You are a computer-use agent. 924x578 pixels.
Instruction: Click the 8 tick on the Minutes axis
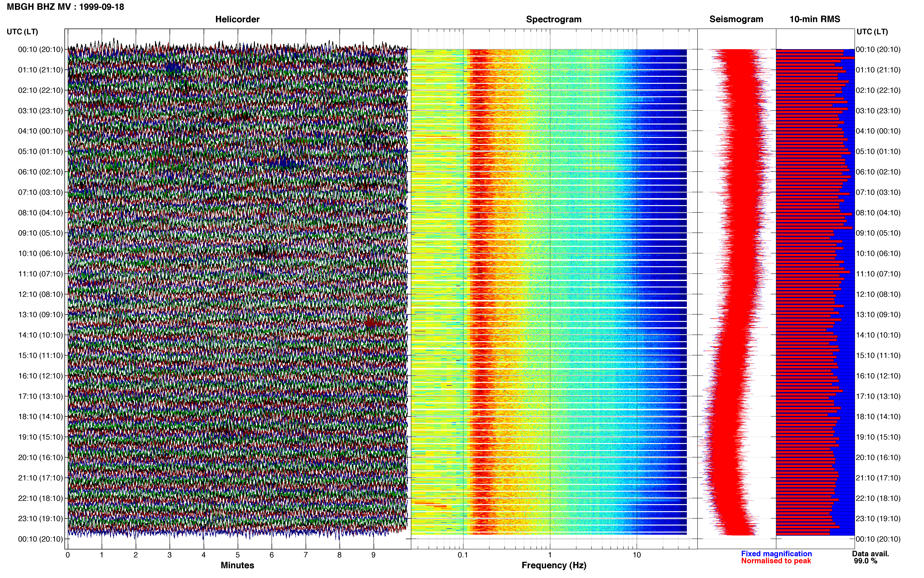[339, 555]
